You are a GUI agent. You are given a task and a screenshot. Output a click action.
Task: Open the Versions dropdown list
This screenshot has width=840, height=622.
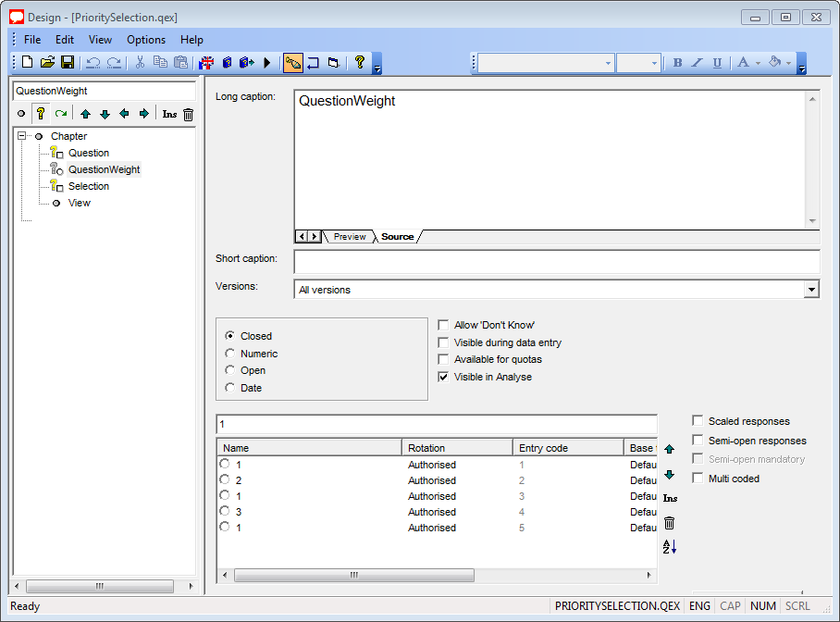(x=811, y=290)
